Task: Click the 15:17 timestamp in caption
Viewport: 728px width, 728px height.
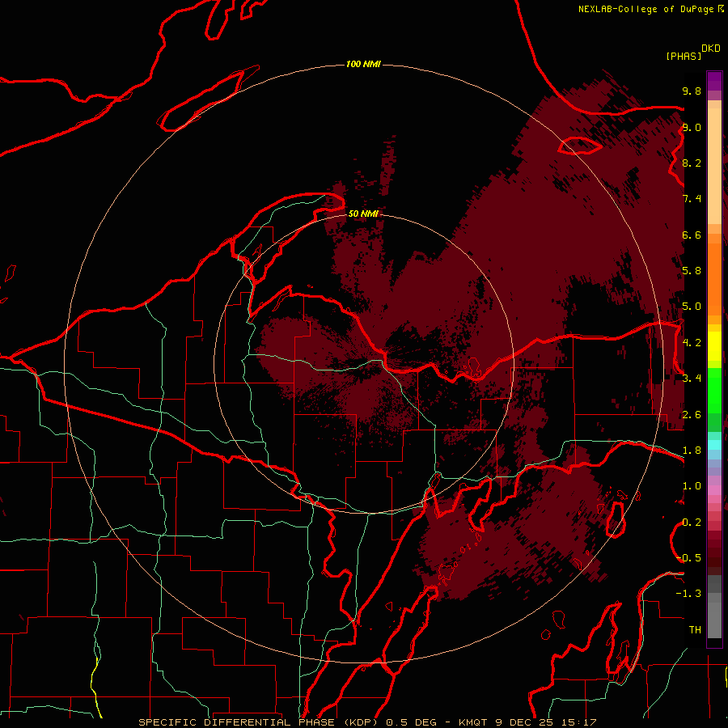Action: [x=581, y=722]
